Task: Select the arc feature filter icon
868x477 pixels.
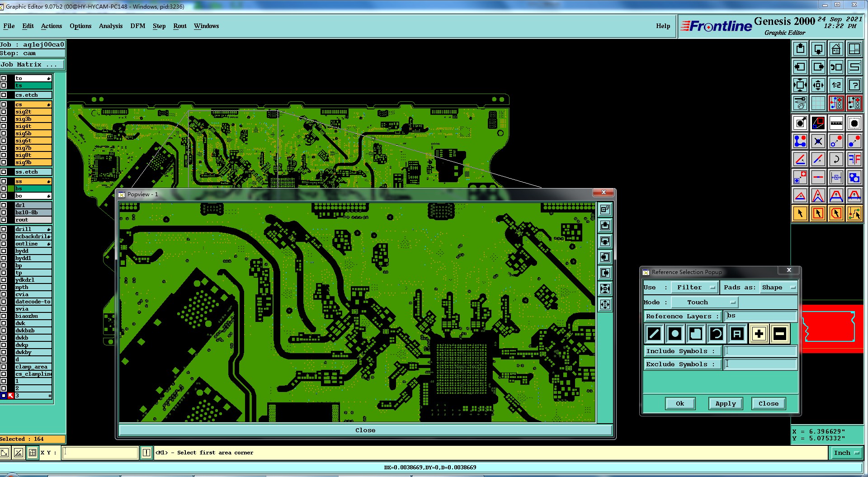Action: coord(717,334)
